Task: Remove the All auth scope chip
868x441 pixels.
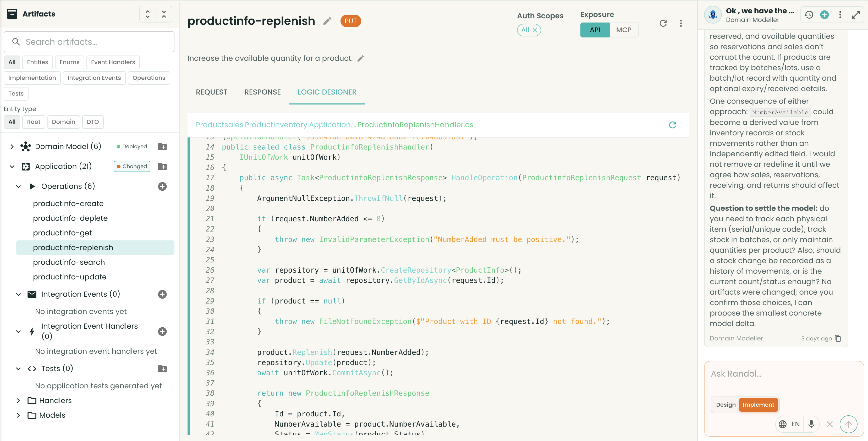Action: point(535,30)
